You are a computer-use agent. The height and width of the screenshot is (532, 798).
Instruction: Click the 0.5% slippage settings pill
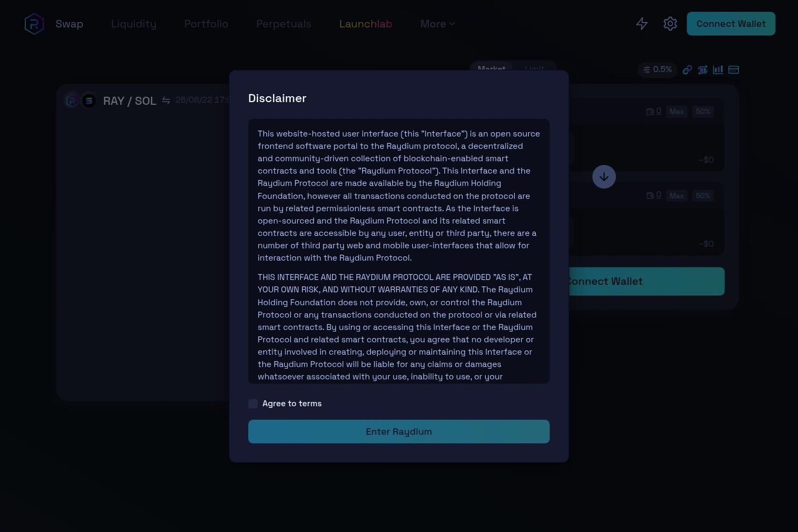[x=657, y=70]
